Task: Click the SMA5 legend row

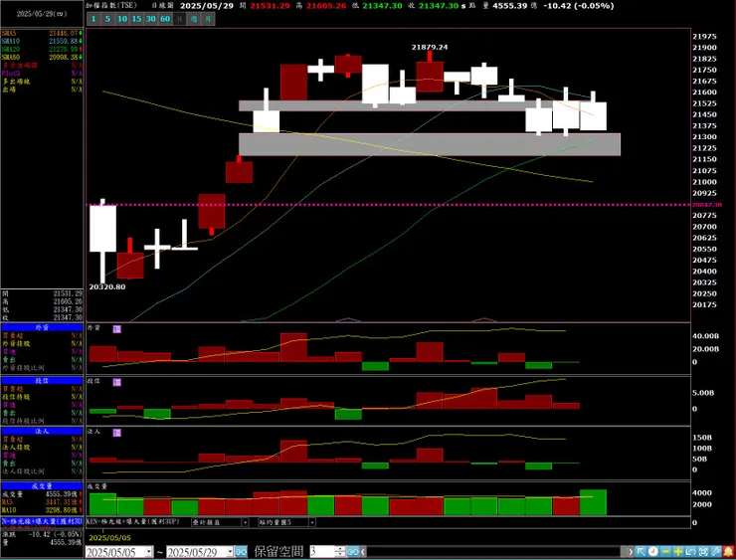Action: click(x=42, y=34)
